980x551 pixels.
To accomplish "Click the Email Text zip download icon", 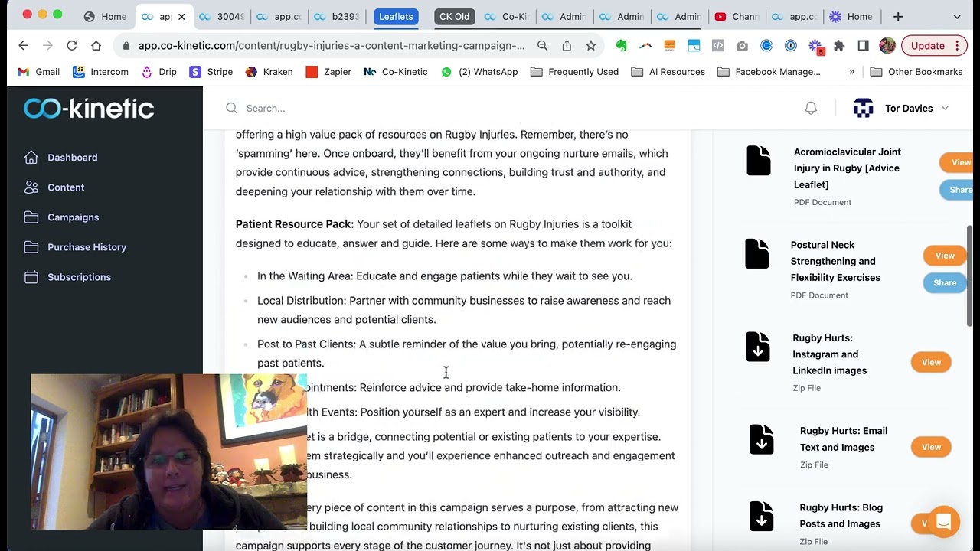I will click(x=762, y=439).
